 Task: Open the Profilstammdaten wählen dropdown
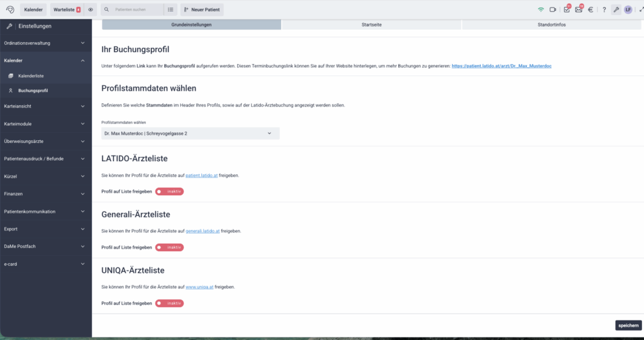(x=190, y=133)
